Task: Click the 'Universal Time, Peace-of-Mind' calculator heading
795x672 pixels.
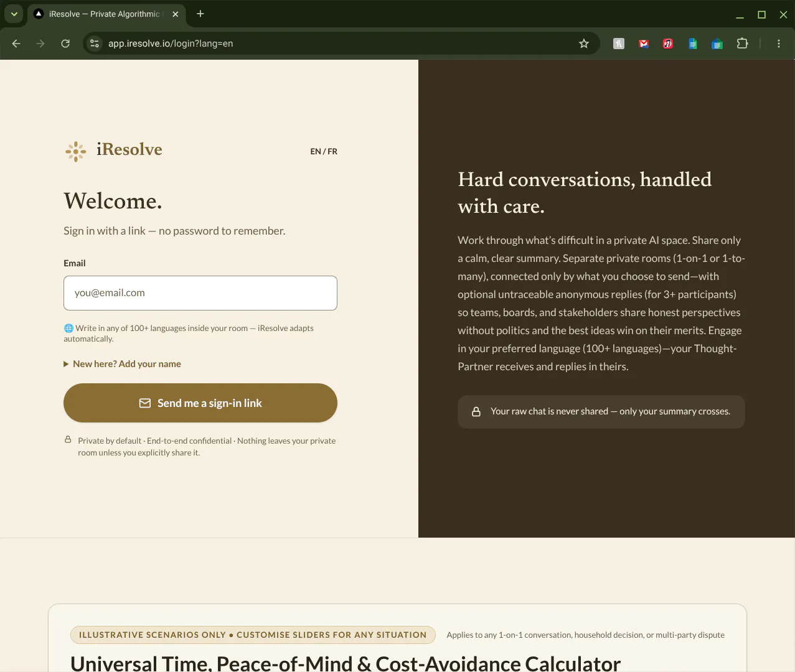Action: click(346, 663)
